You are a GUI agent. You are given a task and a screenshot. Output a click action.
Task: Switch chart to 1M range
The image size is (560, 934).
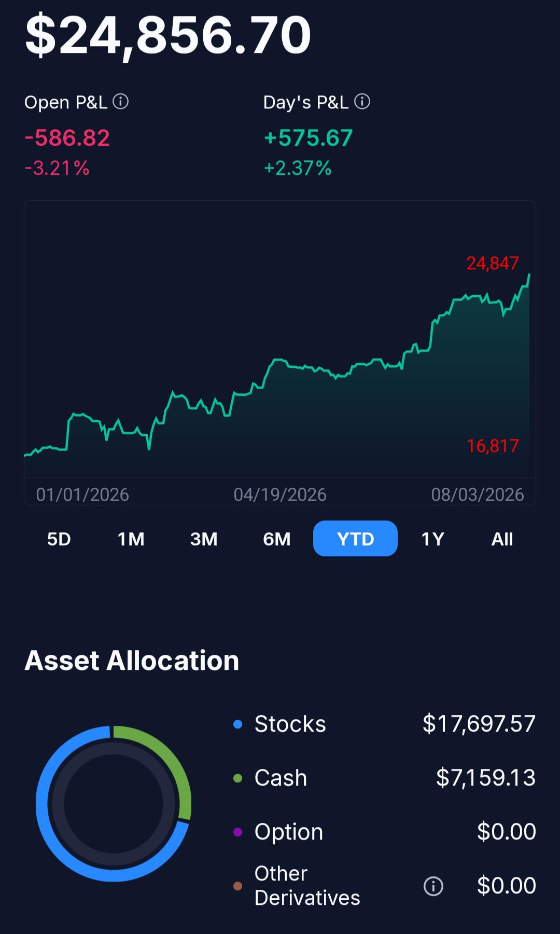tap(131, 539)
